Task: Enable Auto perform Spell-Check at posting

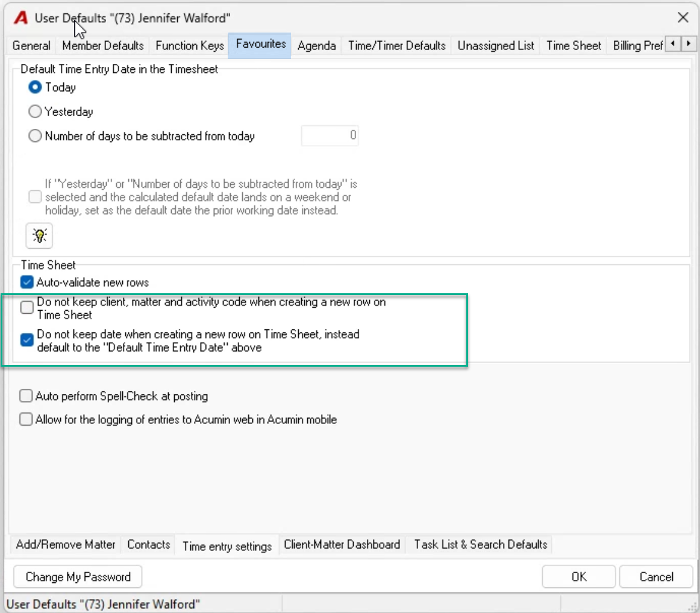Action: pos(26,396)
